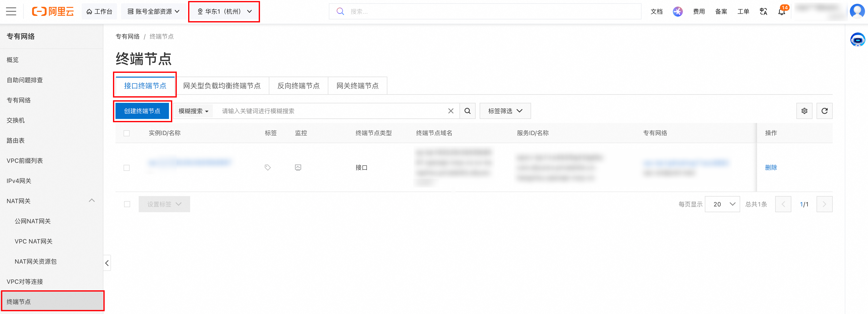
Task: Clear the fuzzy search input
Action: [450, 111]
